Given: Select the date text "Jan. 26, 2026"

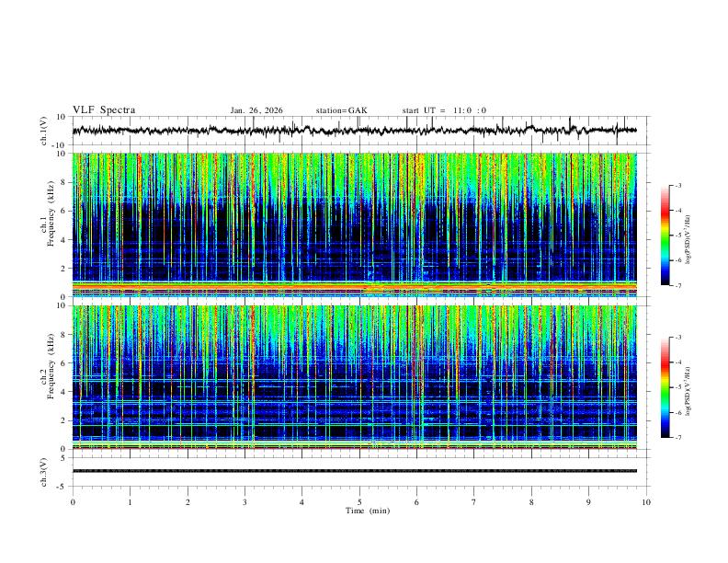Looking at the screenshot, I should click(x=256, y=110).
